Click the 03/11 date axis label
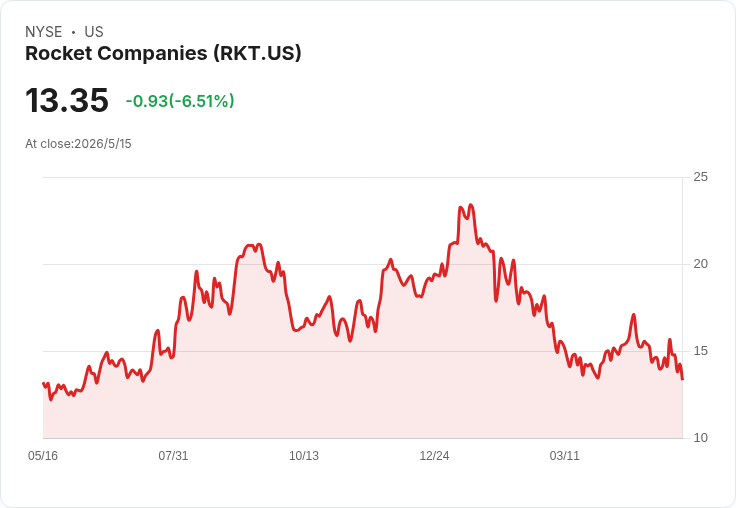Screen dimensions: 736x508 [x=565, y=456]
